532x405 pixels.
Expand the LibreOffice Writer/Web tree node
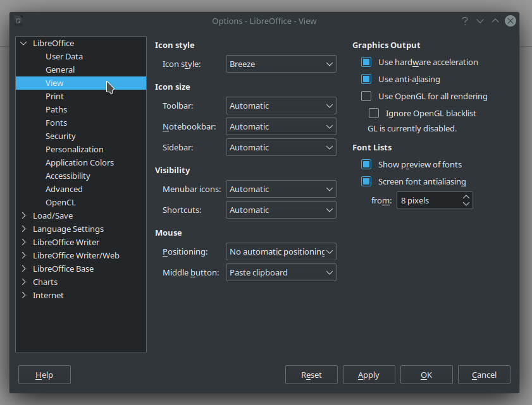(x=23, y=255)
